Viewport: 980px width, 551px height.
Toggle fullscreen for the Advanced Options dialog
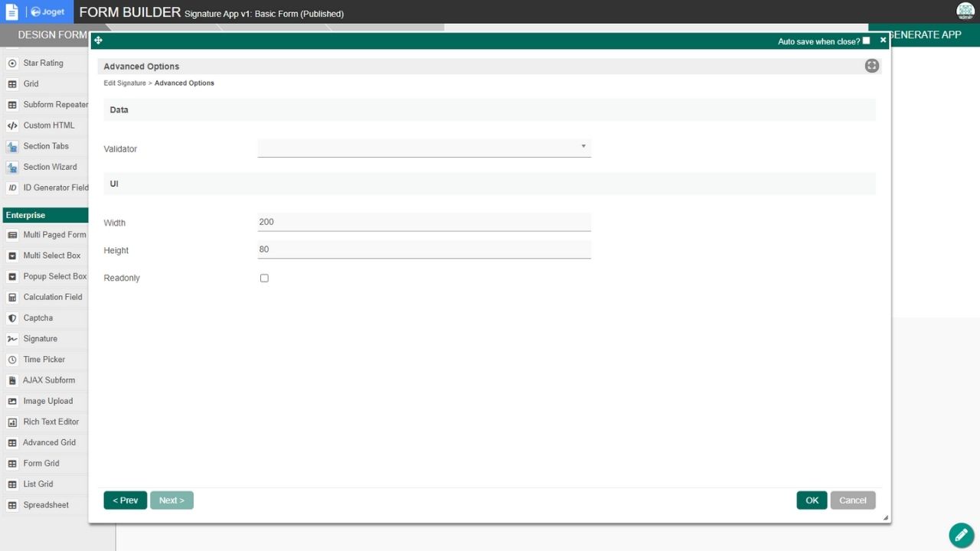pos(872,66)
